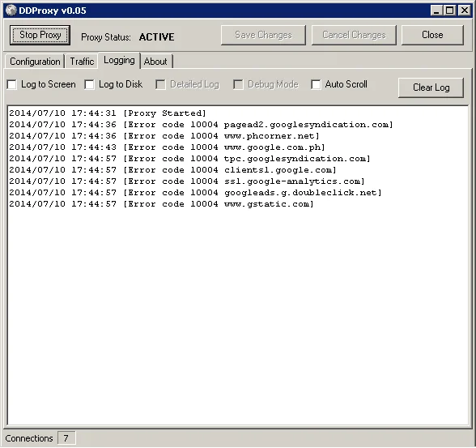Minimize the DDProxy window
The width and height of the screenshot is (476, 448).
click(436, 11)
